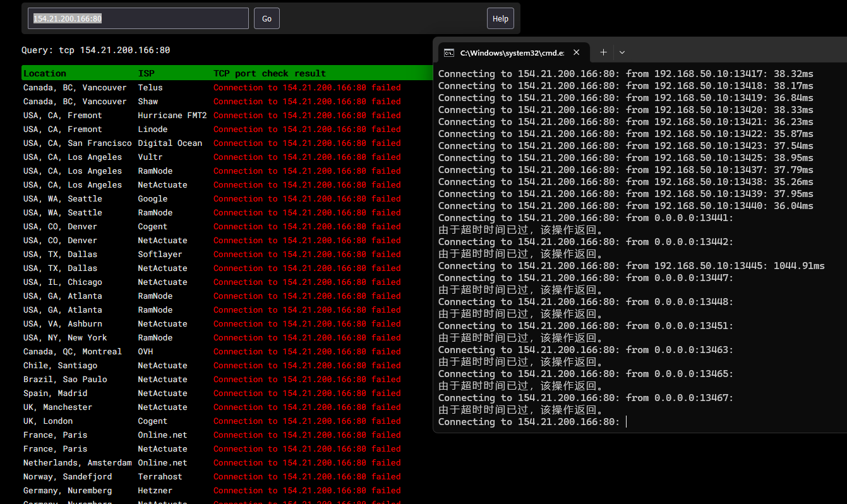Select the 'UK, London' location
Viewport: 847px width, 504px height.
[48, 421]
